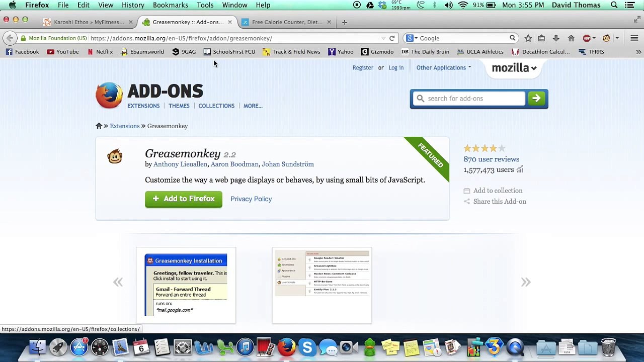Open the search engine selector next to Google
644x362 pixels.
point(412,38)
